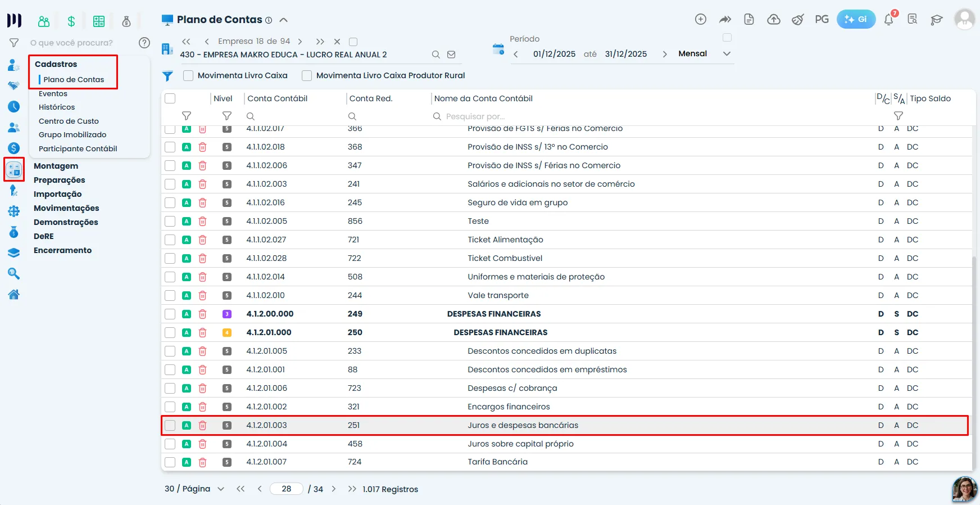Advance the period with its right chevron

click(x=665, y=54)
